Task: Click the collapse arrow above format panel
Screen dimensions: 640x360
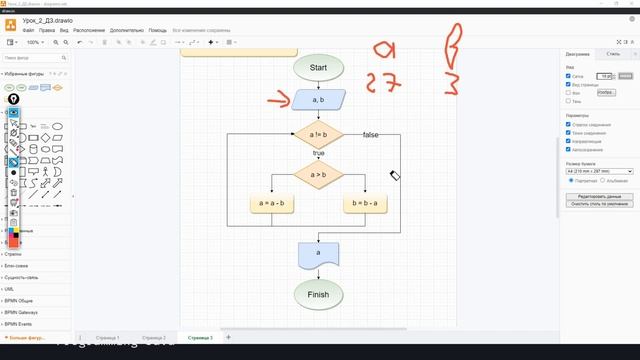Action: [x=633, y=42]
